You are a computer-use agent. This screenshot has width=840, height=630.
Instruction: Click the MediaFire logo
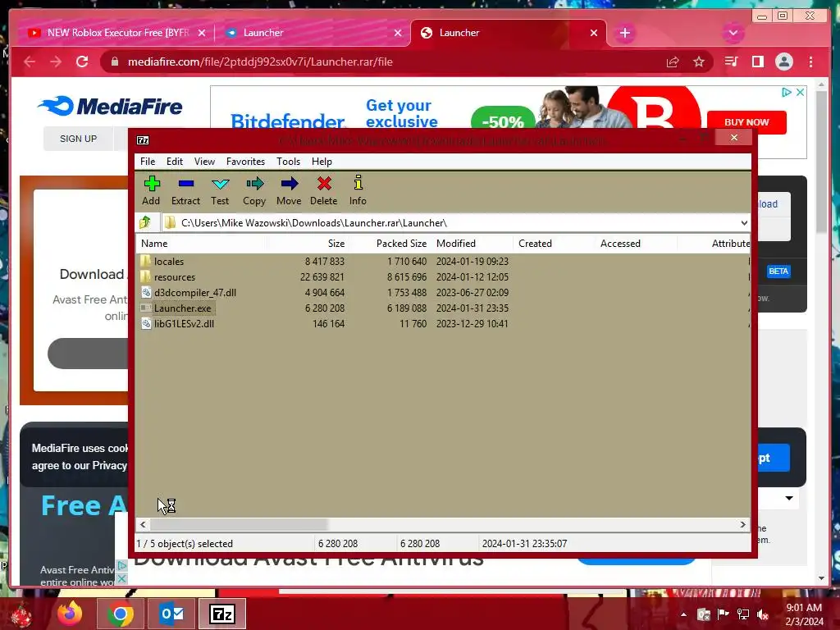[x=110, y=106]
